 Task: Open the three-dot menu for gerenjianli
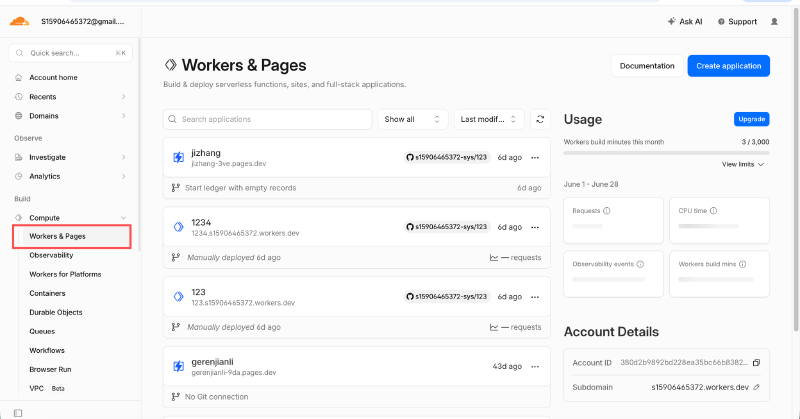[x=535, y=366]
